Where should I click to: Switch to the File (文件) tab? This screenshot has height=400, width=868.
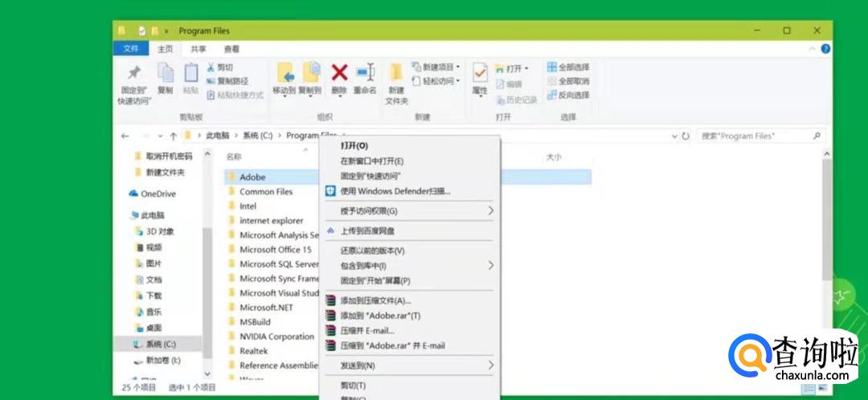(x=131, y=49)
